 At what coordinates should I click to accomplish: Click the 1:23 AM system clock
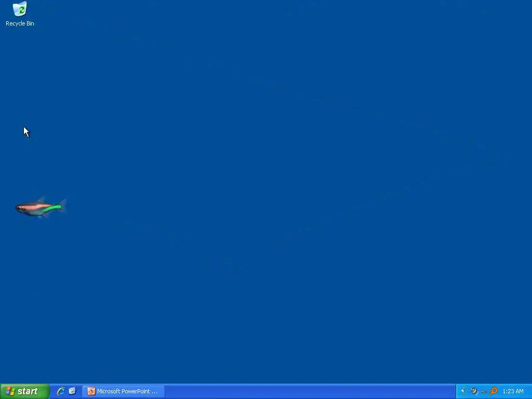tap(513, 391)
